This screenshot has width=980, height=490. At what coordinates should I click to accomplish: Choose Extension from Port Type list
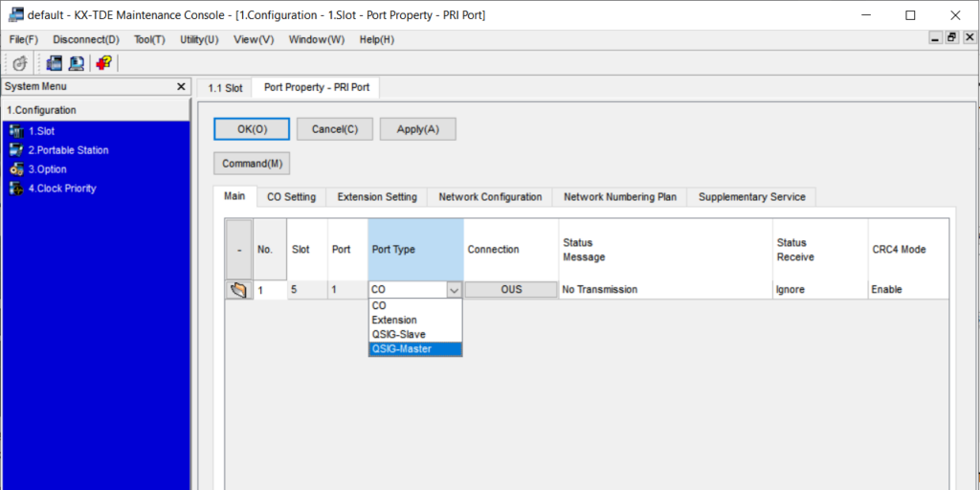[394, 320]
